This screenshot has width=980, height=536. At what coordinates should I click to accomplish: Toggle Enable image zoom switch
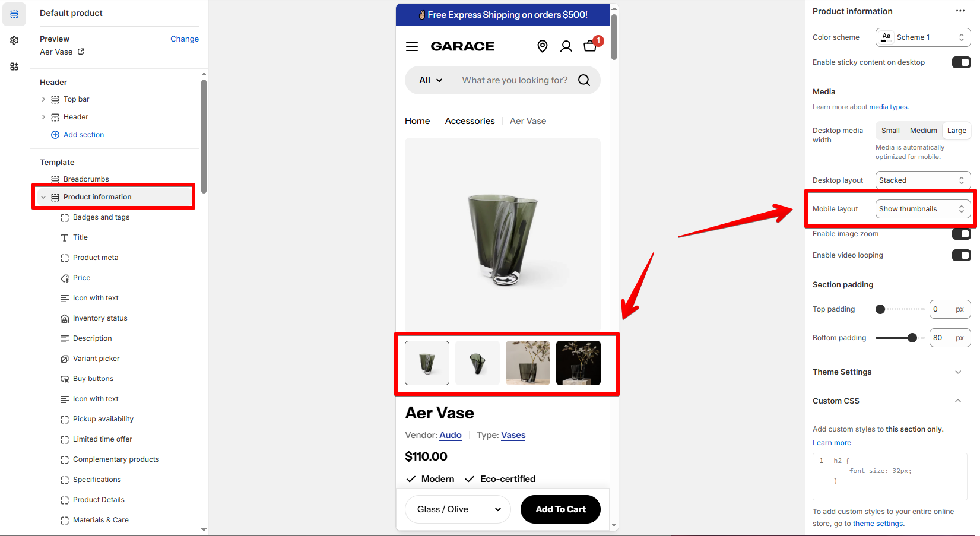click(x=961, y=234)
